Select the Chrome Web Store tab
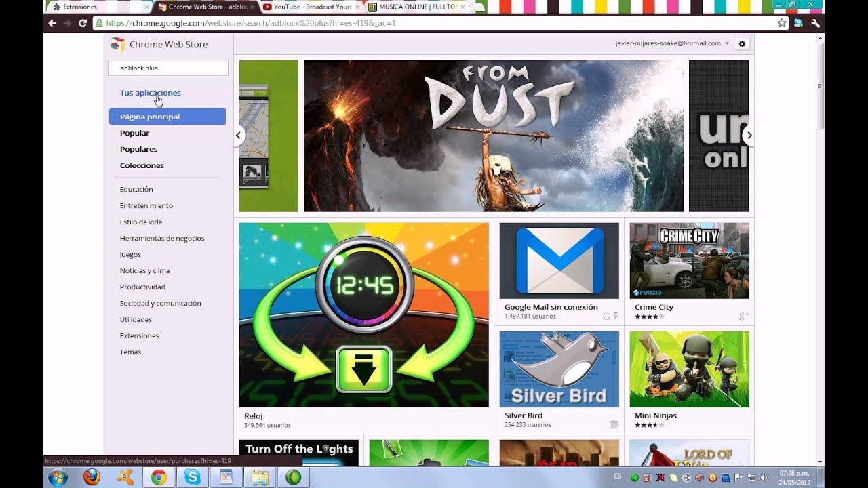The height and width of the screenshot is (488, 868). pos(207,7)
